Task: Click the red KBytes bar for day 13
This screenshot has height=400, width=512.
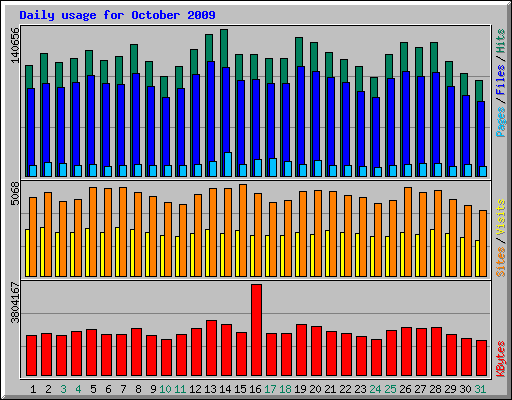Action: (211, 348)
